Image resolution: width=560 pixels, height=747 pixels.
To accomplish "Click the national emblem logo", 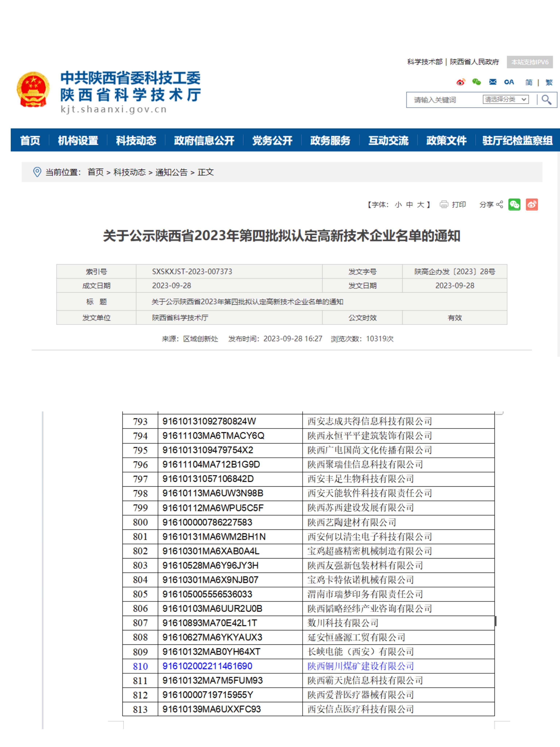I will click(x=33, y=90).
